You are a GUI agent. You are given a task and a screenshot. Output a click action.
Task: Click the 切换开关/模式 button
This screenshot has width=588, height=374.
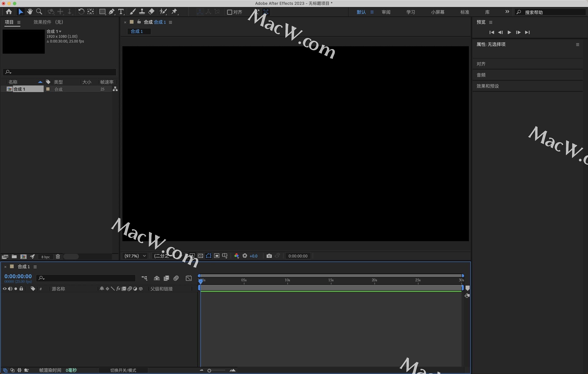(123, 370)
